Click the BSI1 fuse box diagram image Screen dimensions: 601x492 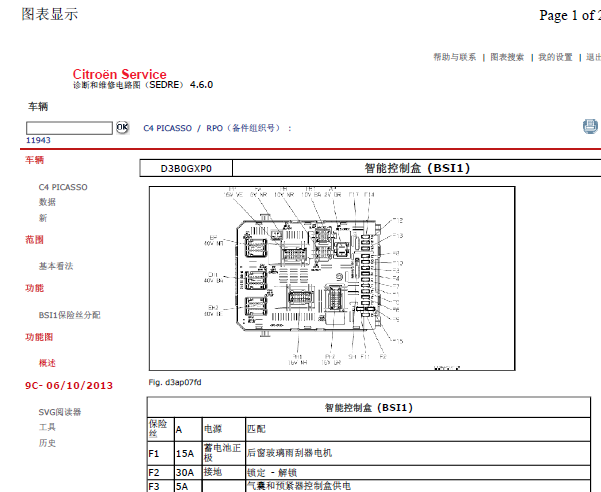click(x=332, y=279)
